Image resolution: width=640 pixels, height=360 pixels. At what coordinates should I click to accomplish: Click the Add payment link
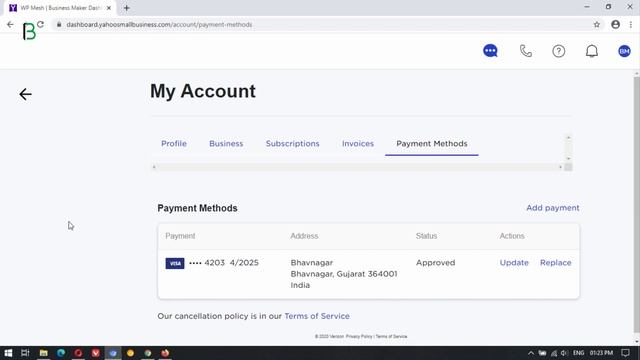(553, 208)
